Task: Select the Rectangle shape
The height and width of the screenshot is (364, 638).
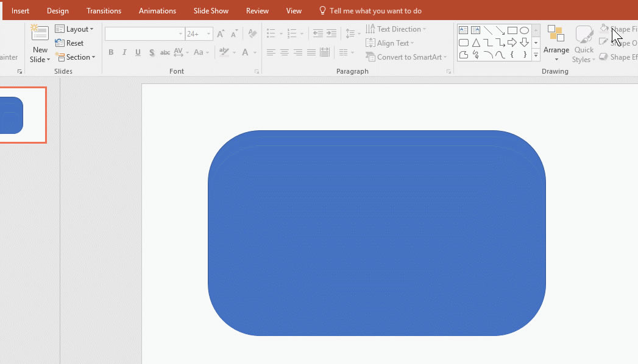Action: tap(512, 30)
